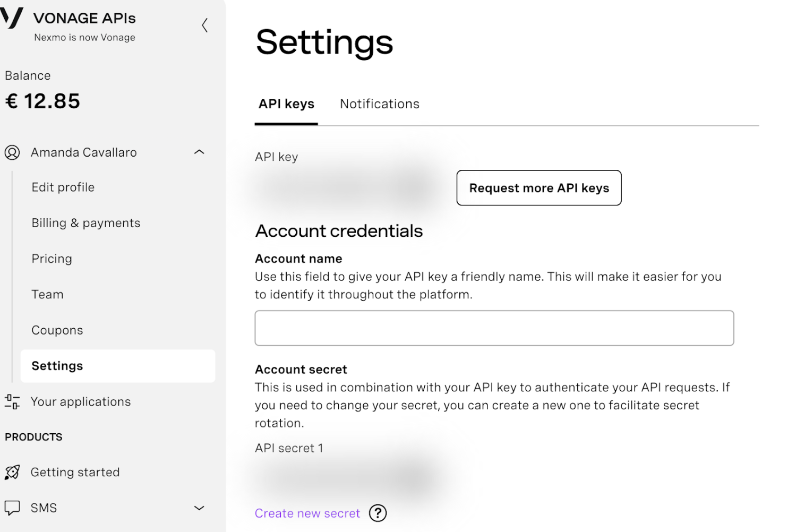Go to Pricing in sidebar
The image size is (788, 532).
click(x=52, y=259)
